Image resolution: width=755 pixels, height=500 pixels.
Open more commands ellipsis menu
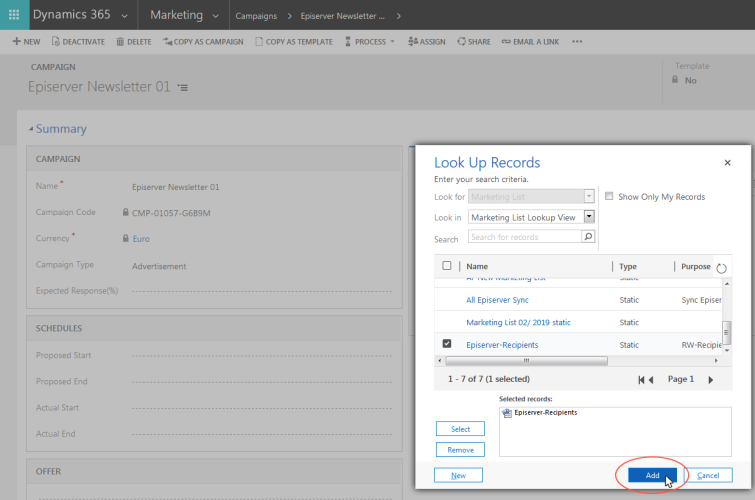(577, 41)
